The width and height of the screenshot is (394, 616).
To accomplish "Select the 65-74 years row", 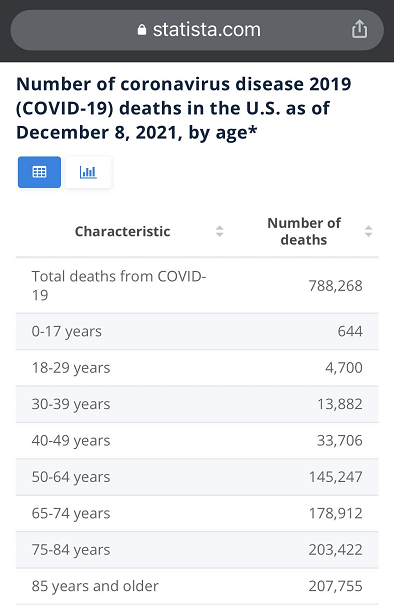I will [197, 513].
